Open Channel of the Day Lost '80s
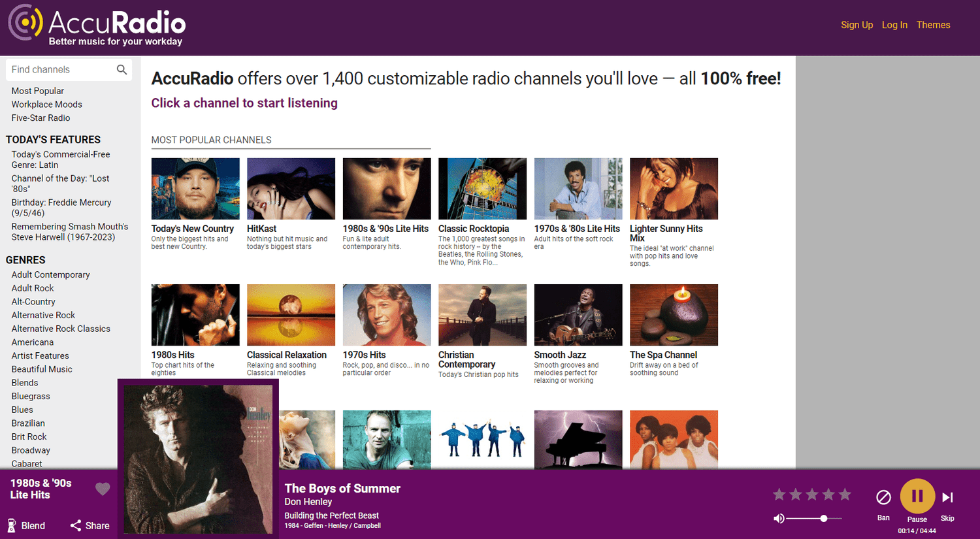 click(x=60, y=184)
